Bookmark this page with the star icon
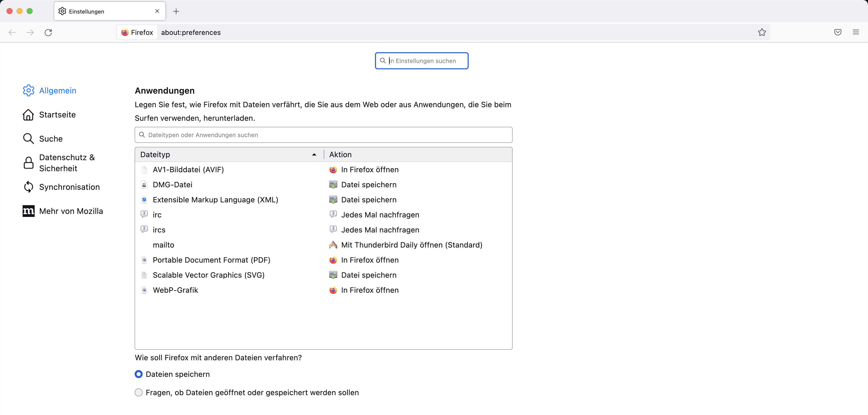Screen dimensions: 868x415 pyautogui.click(x=762, y=32)
